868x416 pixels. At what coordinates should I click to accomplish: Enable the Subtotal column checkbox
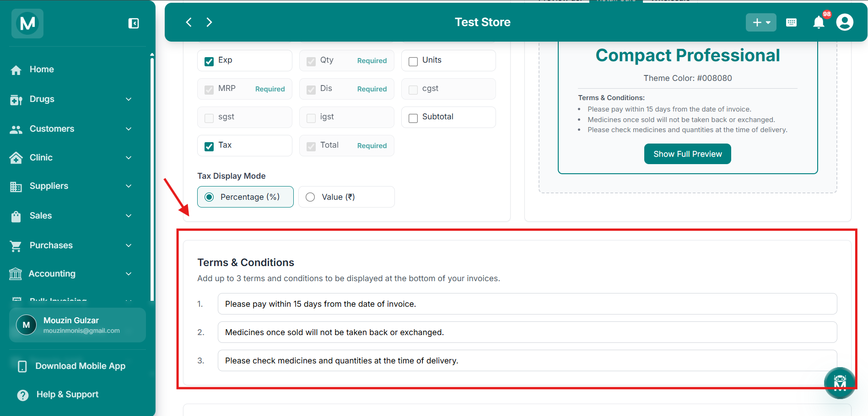(x=413, y=118)
